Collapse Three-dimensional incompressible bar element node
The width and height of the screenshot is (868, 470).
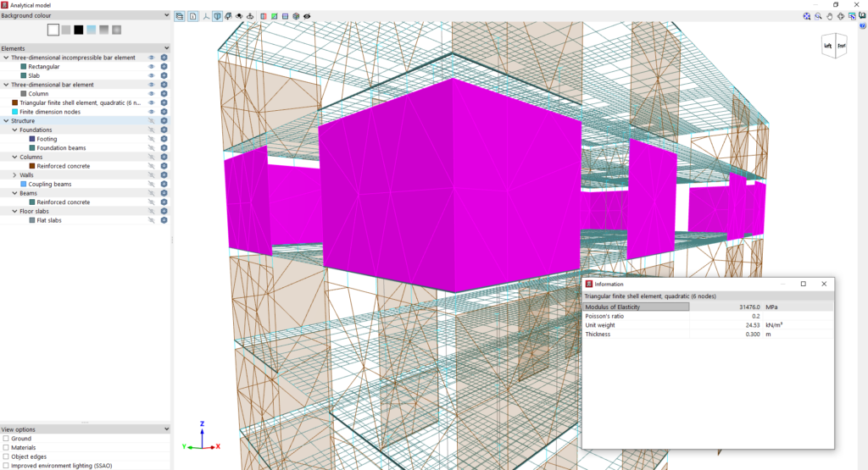click(x=6, y=58)
